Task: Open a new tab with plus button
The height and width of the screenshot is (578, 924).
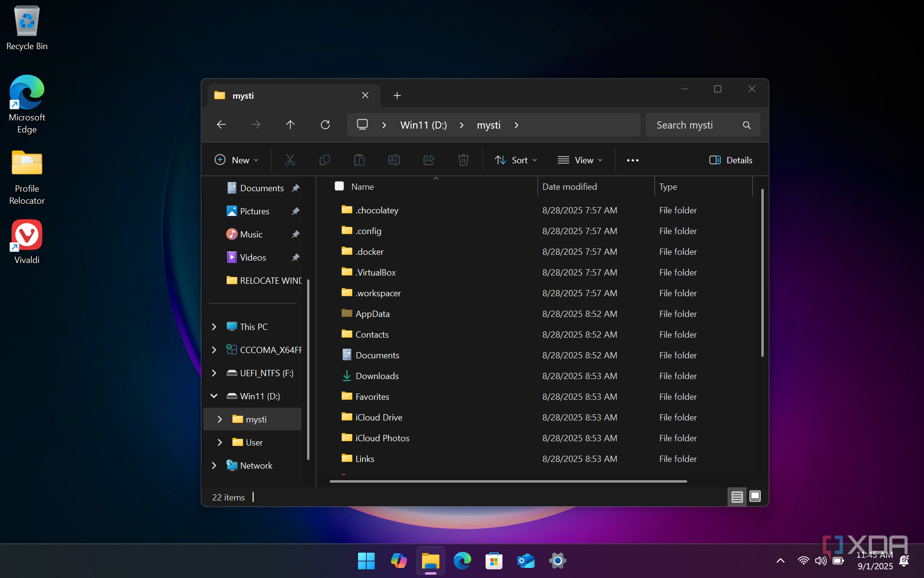Action: tap(397, 95)
